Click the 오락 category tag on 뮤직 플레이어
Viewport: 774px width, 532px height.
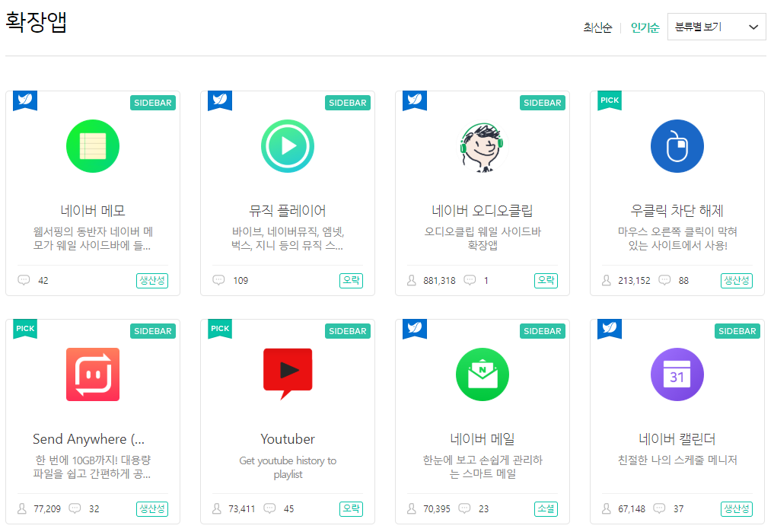click(352, 280)
